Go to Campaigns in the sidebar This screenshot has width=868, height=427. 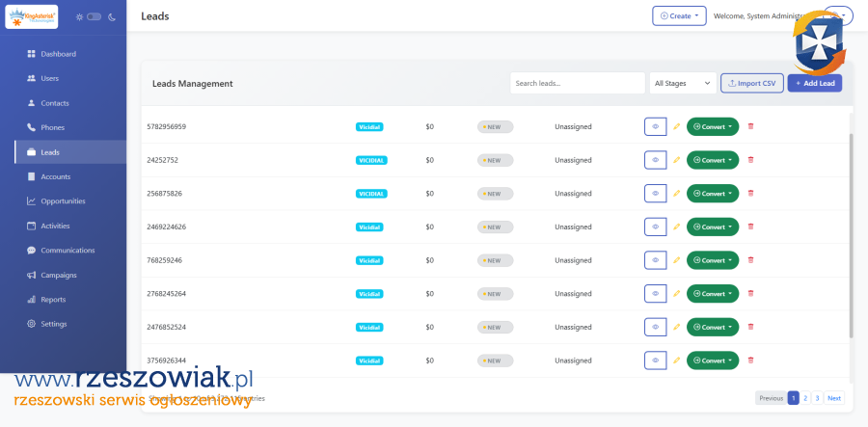point(58,275)
